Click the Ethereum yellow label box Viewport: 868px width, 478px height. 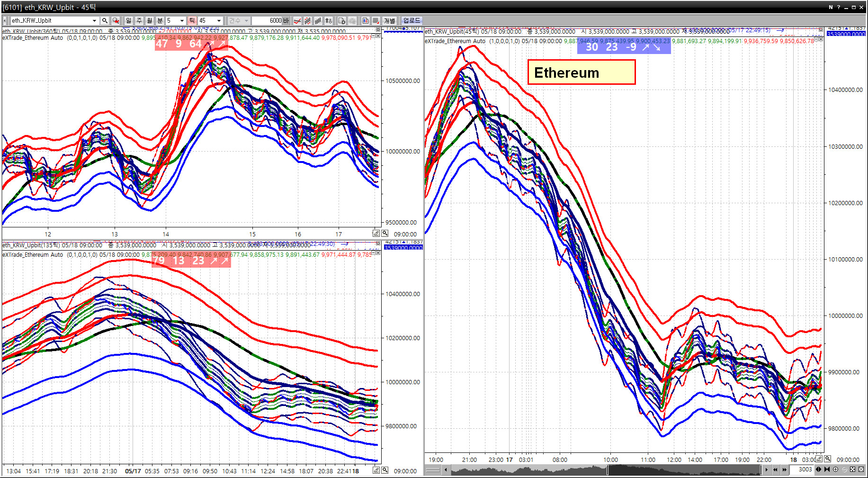582,72
